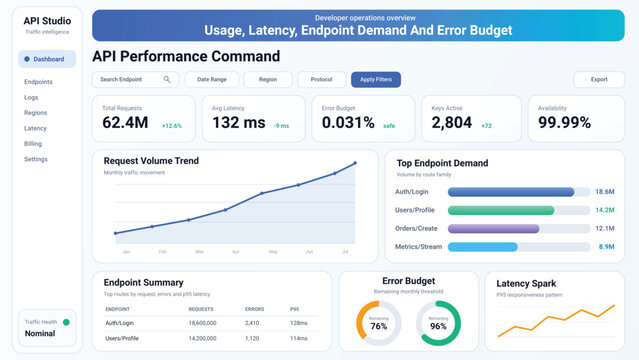Click the P95 column header
The image size is (639, 360).
point(294,309)
